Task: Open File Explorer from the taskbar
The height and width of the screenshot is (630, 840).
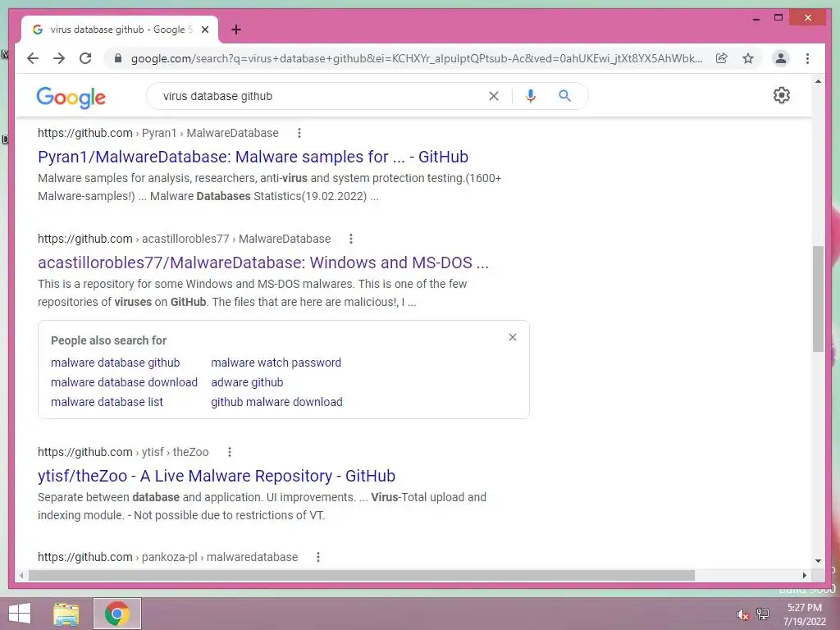Action: pos(66,614)
